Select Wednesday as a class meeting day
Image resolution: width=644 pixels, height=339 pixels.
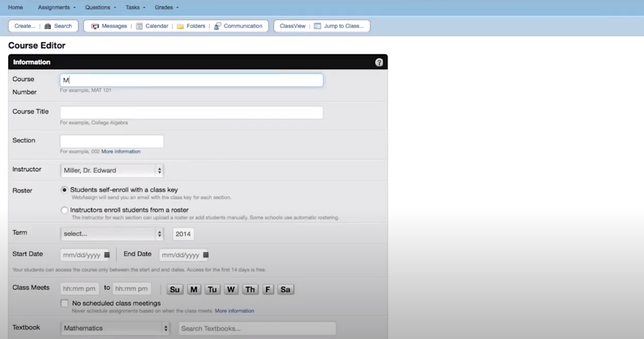point(231,290)
